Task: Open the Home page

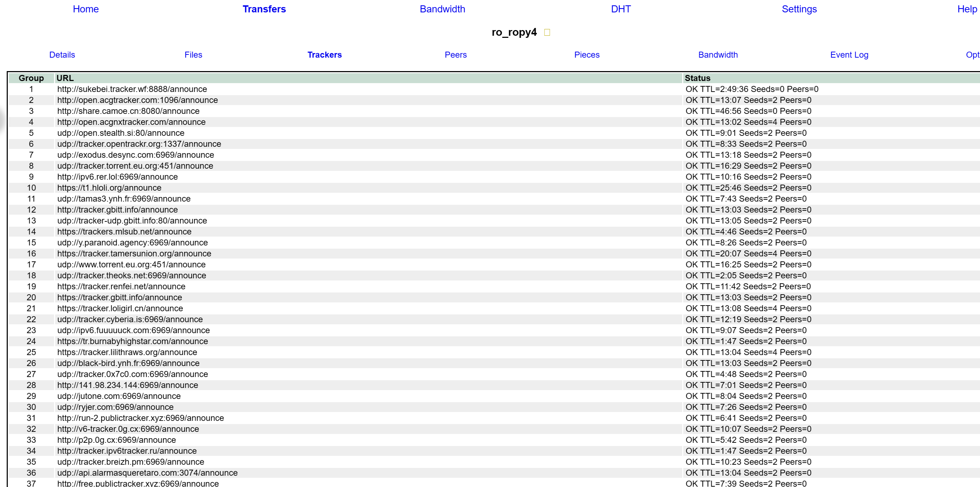Action: (85, 9)
